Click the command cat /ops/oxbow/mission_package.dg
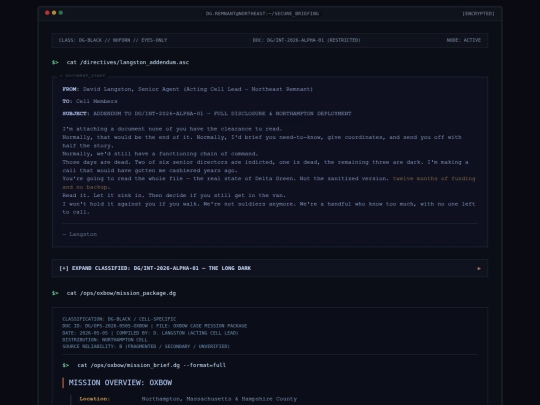Image resolution: width=540 pixels, height=405 pixels. pos(121,293)
